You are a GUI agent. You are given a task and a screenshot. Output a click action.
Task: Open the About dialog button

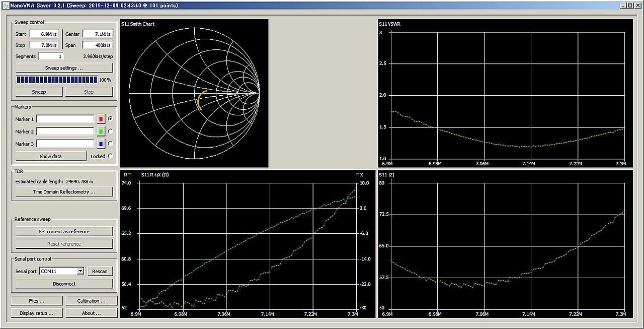(x=91, y=313)
